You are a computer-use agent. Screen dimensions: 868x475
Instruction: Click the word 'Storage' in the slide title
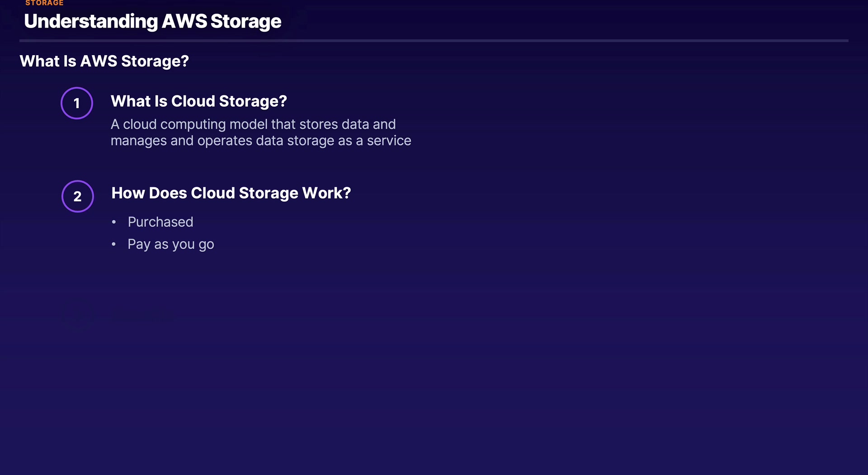[x=245, y=21]
